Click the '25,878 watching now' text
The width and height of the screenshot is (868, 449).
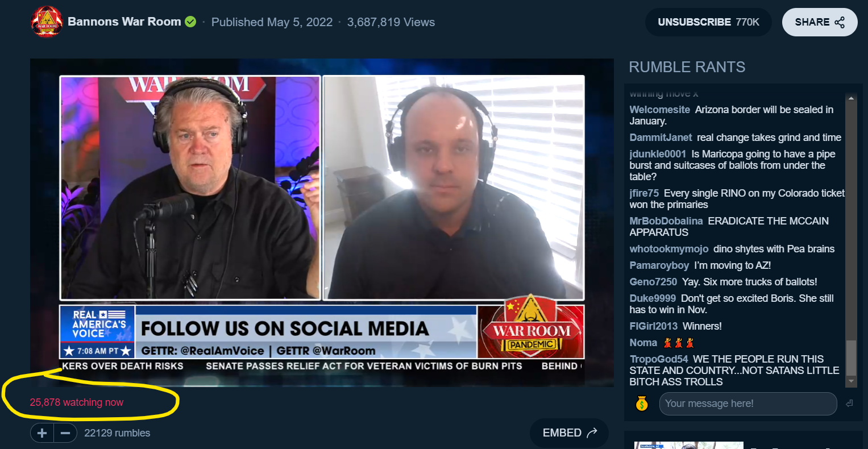pos(76,402)
